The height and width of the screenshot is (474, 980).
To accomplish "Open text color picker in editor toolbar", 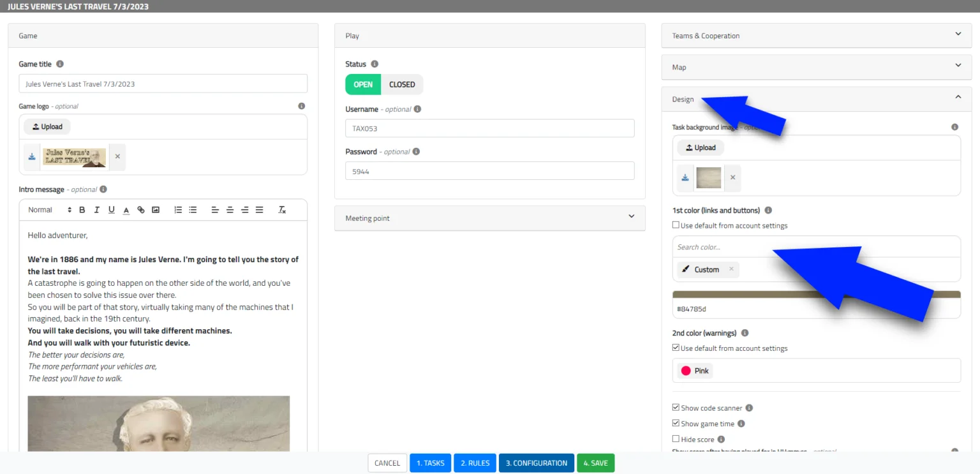I will [126, 210].
